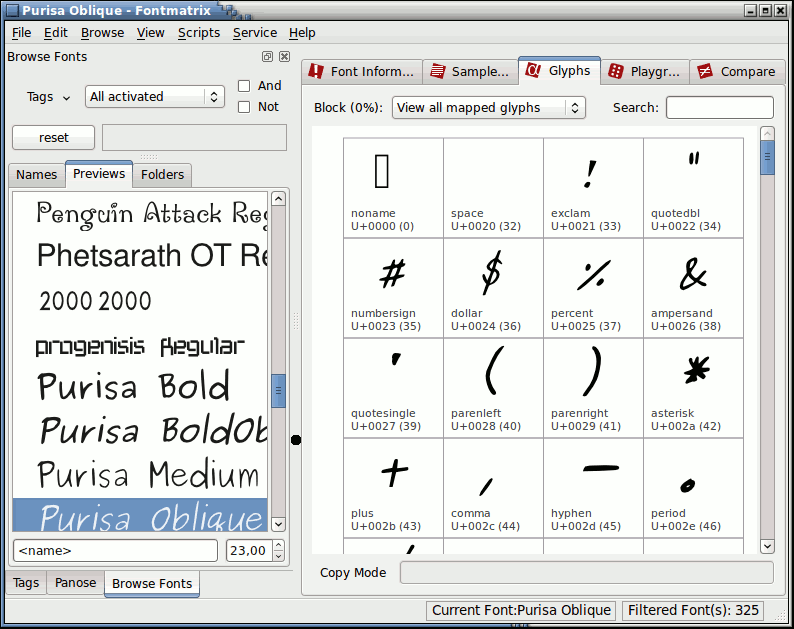Switch to the bottom Tags tab

point(26,583)
